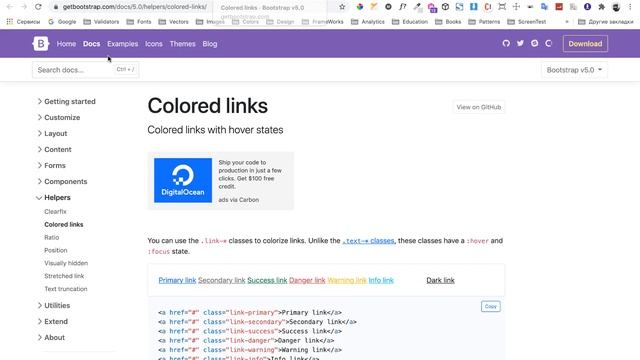The height and width of the screenshot is (360, 640).
Task: Open the Position helper page
Action: click(56, 250)
